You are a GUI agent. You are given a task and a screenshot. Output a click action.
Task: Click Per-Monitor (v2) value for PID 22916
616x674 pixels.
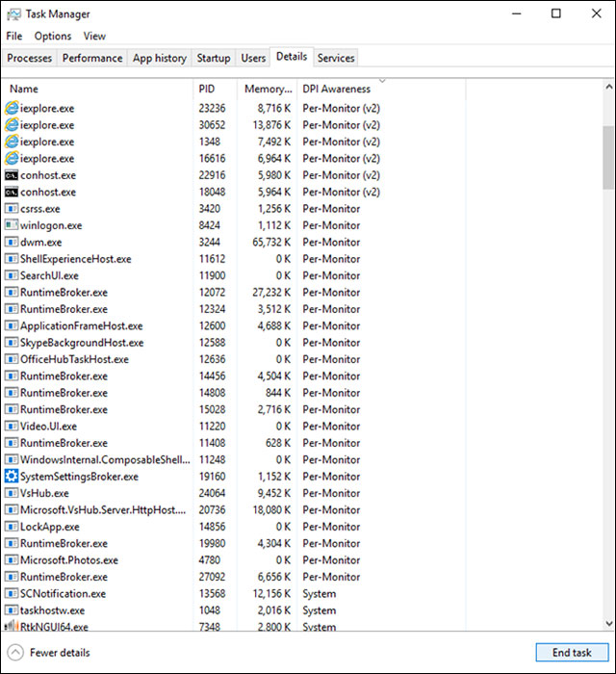point(342,175)
